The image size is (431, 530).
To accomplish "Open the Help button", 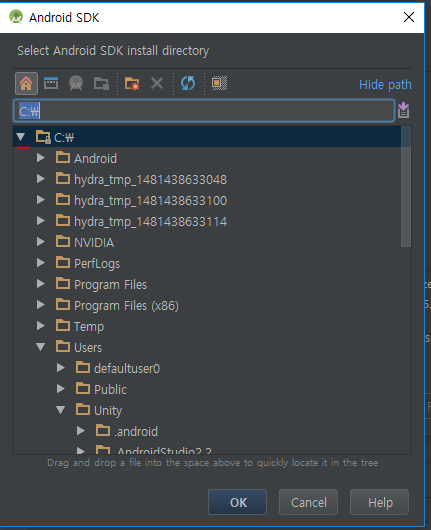I will pyautogui.click(x=379, y=502).
